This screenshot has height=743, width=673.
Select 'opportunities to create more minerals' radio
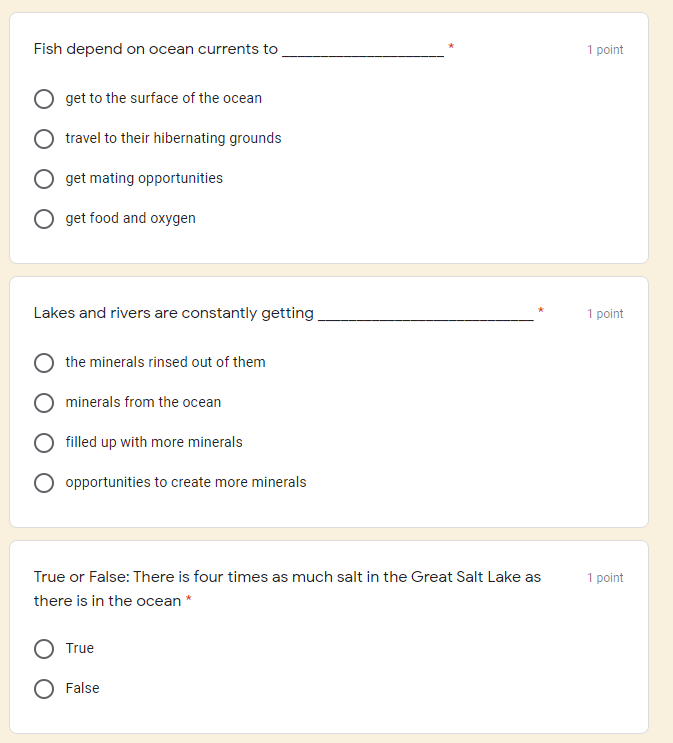[44, 483]
